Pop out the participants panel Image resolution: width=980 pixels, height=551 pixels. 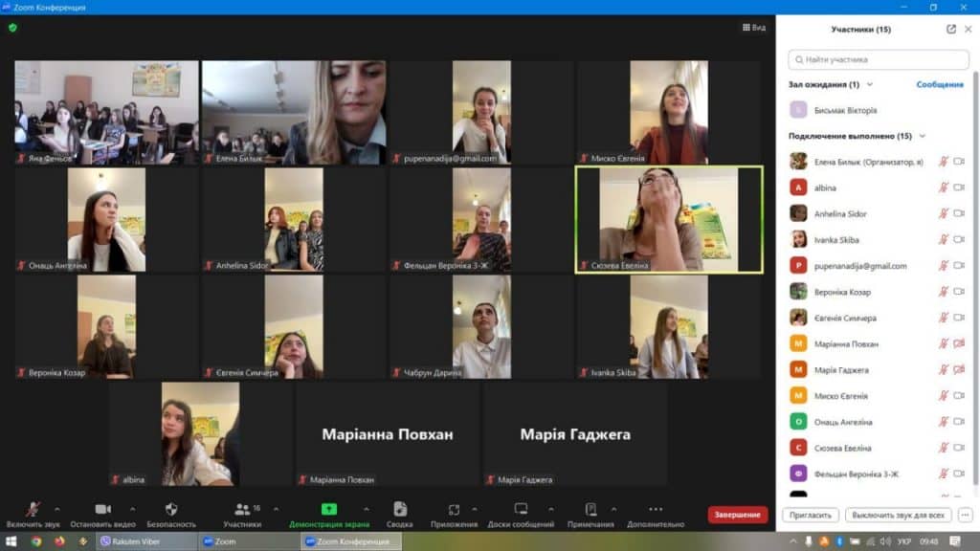950,30
